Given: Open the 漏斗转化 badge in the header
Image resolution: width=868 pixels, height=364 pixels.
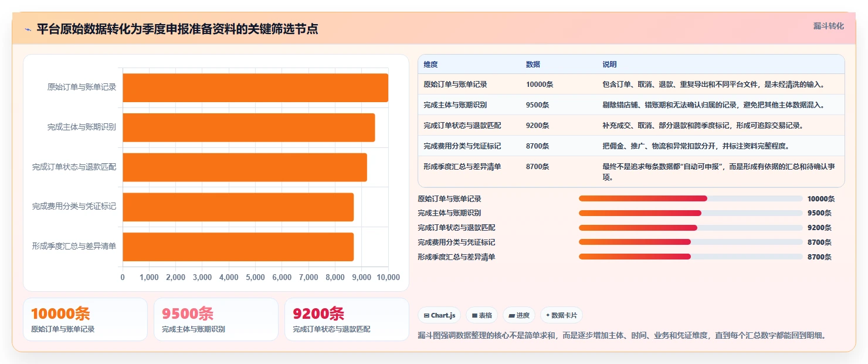Looking at the screenshot, I should [x=828, y=26].
